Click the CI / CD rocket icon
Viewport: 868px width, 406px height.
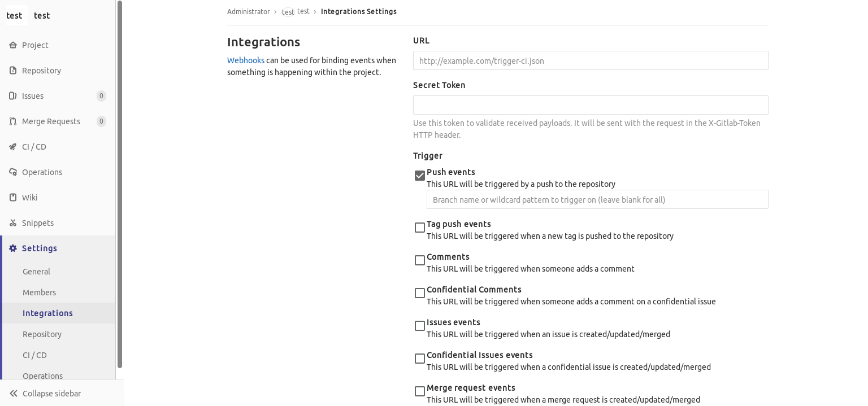point(13,147)
